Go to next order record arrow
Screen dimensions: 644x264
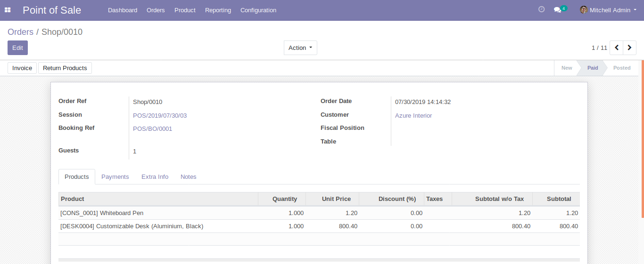click(629, 48)
